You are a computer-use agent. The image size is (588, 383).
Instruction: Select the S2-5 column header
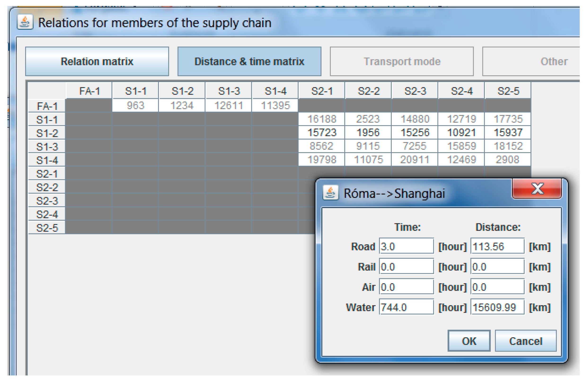point(508,91)
